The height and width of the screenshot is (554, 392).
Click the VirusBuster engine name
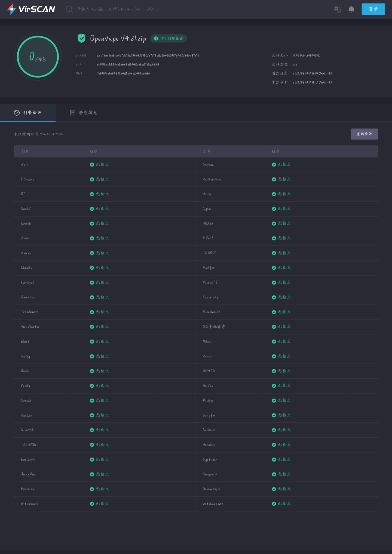(30, 327)
